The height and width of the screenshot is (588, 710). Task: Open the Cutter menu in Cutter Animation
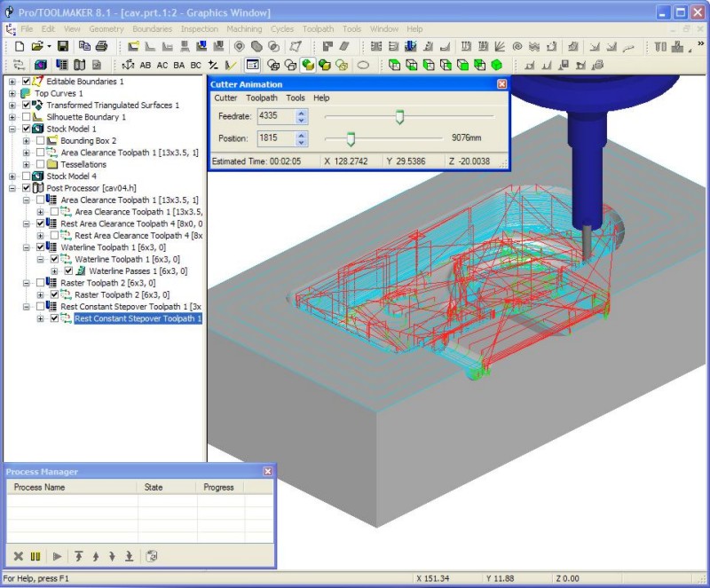click(x=225, y=98)
